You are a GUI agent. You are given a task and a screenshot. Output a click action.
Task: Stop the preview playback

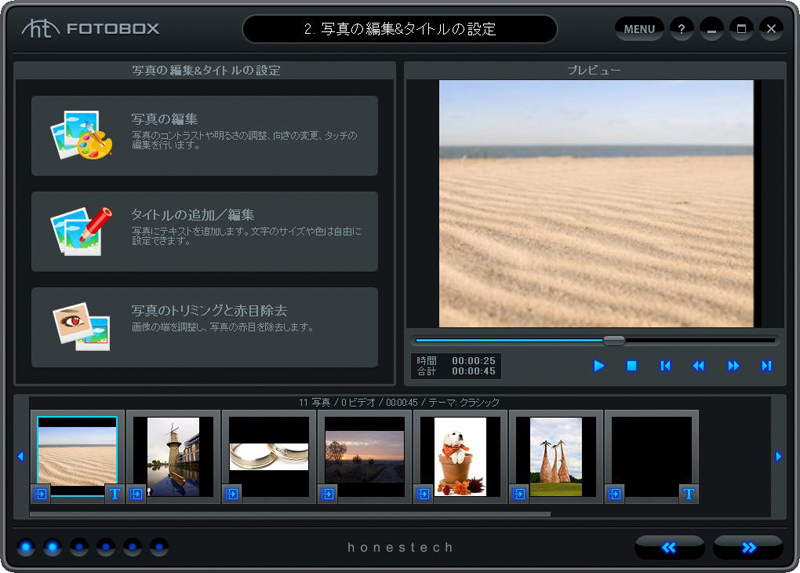632,366
